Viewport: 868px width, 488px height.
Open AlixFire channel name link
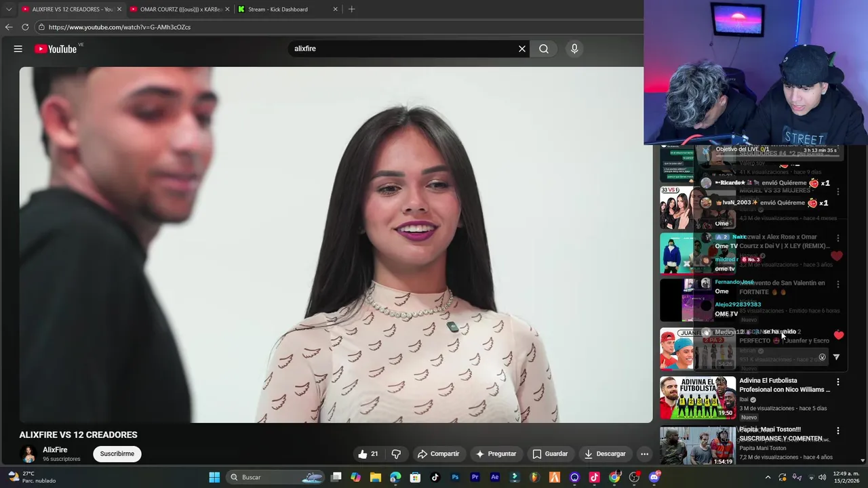coord(55,450)
